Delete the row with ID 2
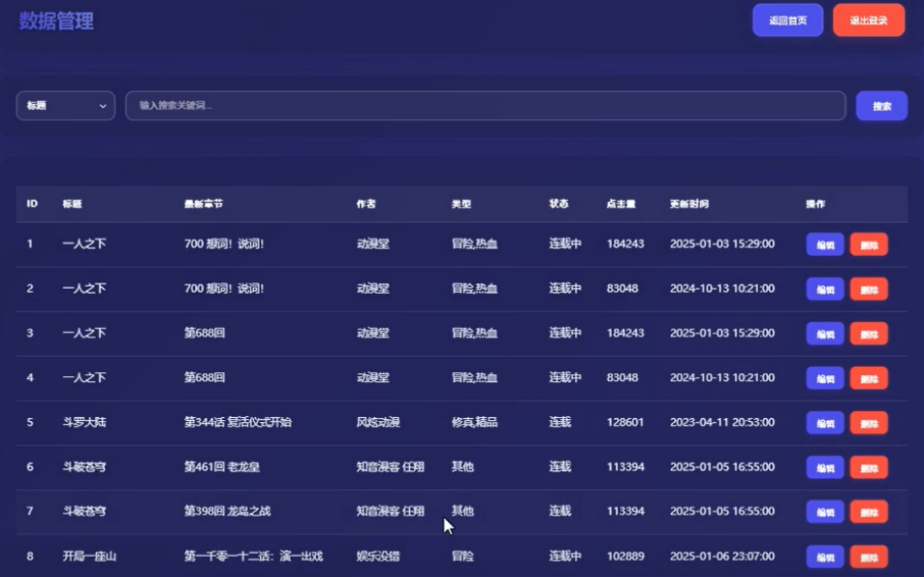Viewport: 924px width, 577px height. click(x=869, y=289)
